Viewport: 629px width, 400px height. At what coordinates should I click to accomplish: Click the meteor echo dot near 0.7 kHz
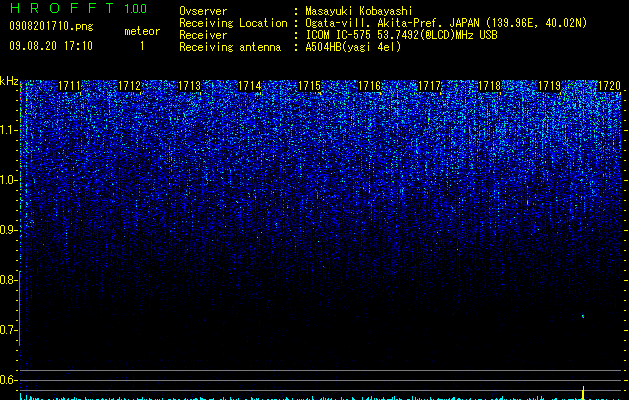pos(583,317)
